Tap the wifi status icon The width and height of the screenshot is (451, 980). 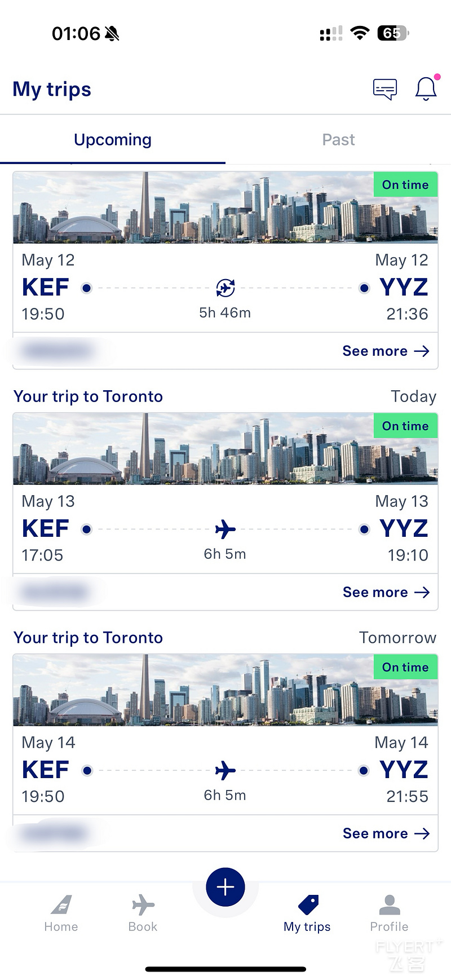359,33
